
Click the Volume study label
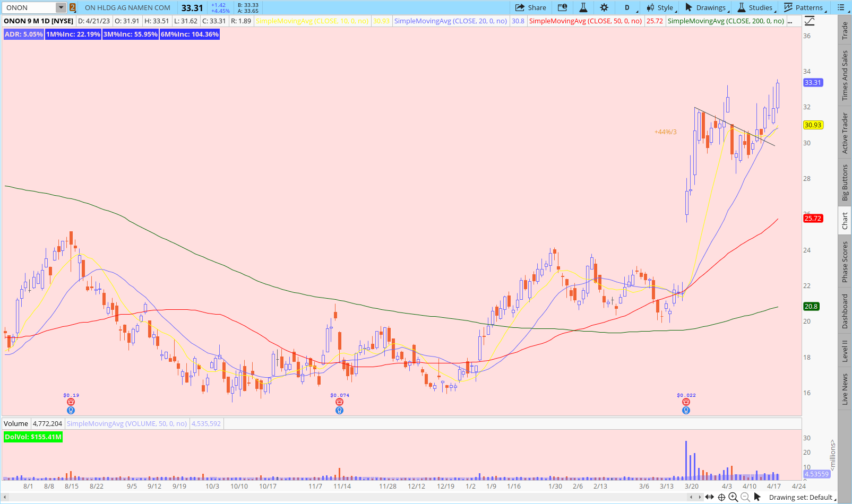tap(16, 423)
